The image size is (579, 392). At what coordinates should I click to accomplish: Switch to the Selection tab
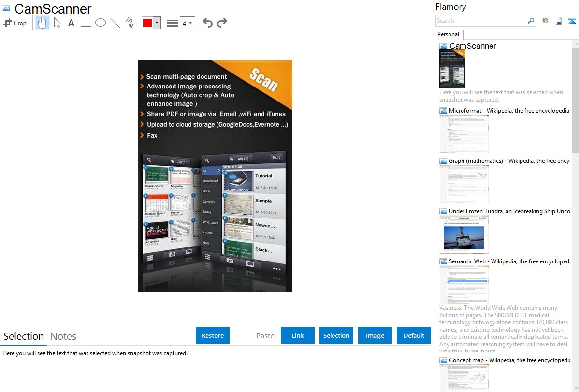(x=24, y=336)
